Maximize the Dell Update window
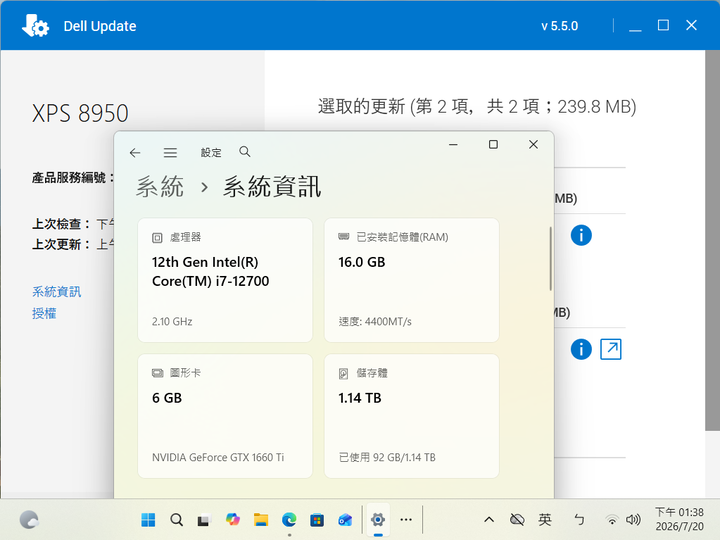This screenshot has height=540, width=720. click(x=663, y=25)
